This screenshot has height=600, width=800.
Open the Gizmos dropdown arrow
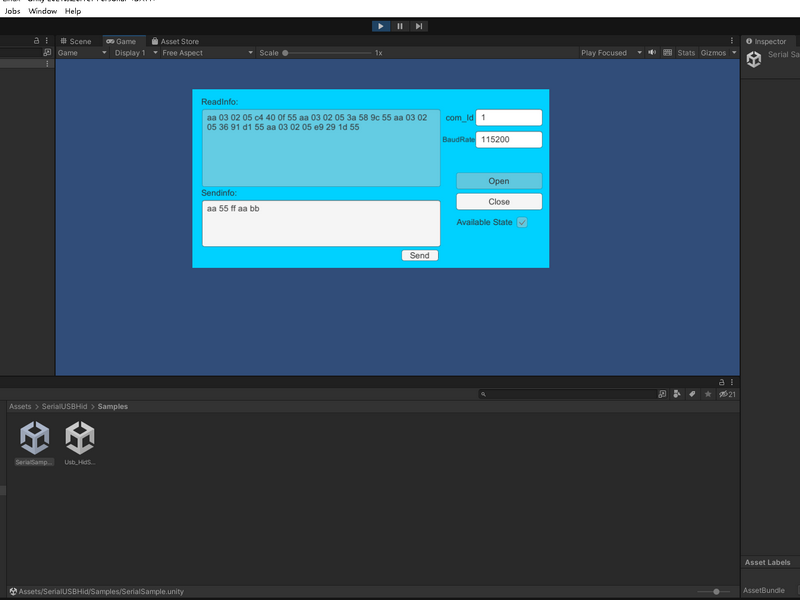click(734, 53)
